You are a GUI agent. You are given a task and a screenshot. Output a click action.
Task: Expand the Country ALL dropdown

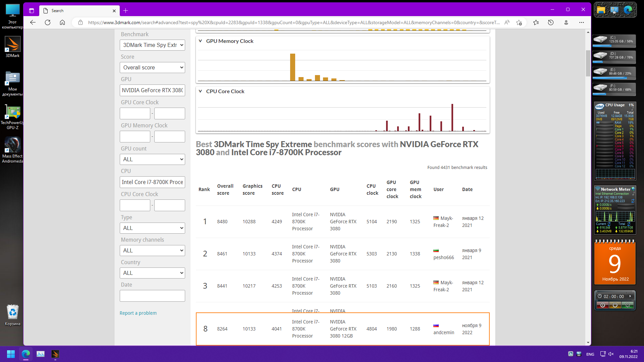(152, 273)
